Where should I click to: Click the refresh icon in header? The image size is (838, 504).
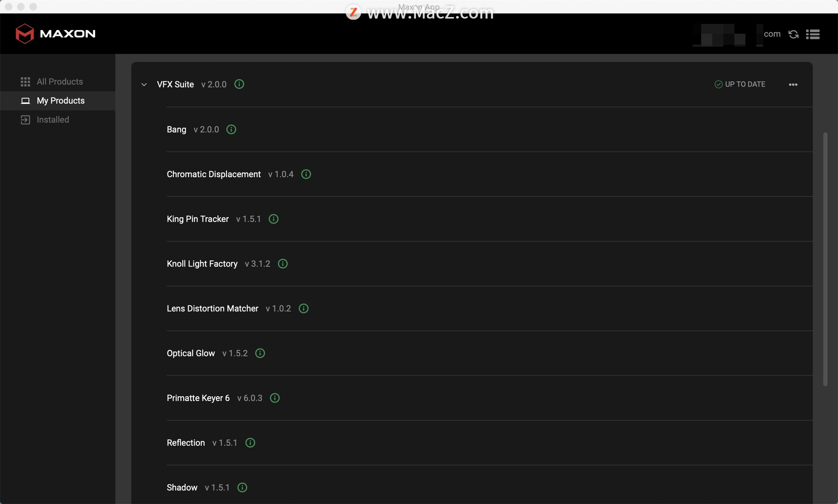point(793,34)
